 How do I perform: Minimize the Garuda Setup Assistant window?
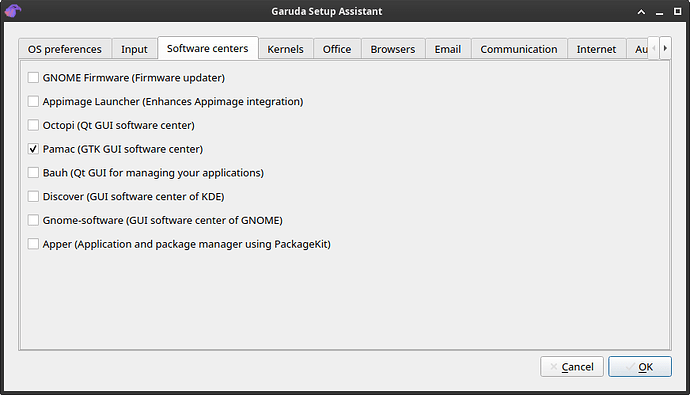pos(659,12)
